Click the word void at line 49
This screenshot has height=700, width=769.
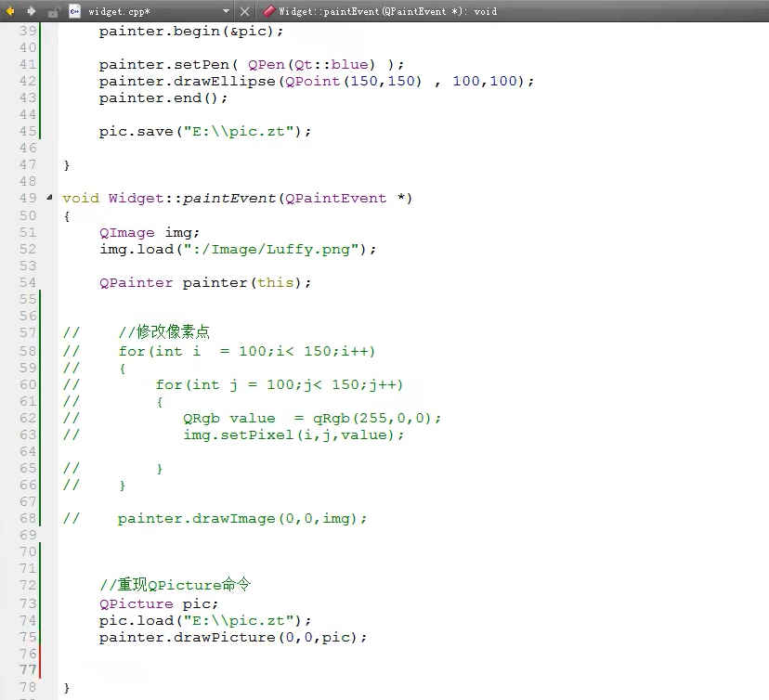tap(81, 198)
